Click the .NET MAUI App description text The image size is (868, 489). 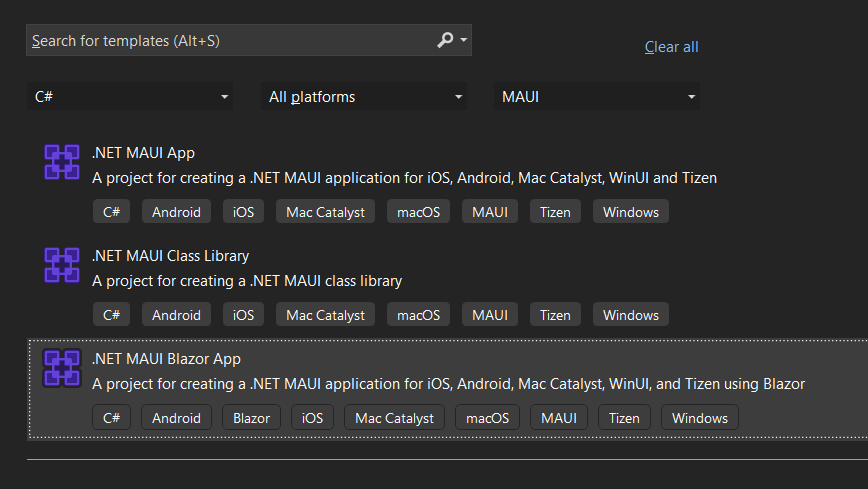tap(404, 178)
